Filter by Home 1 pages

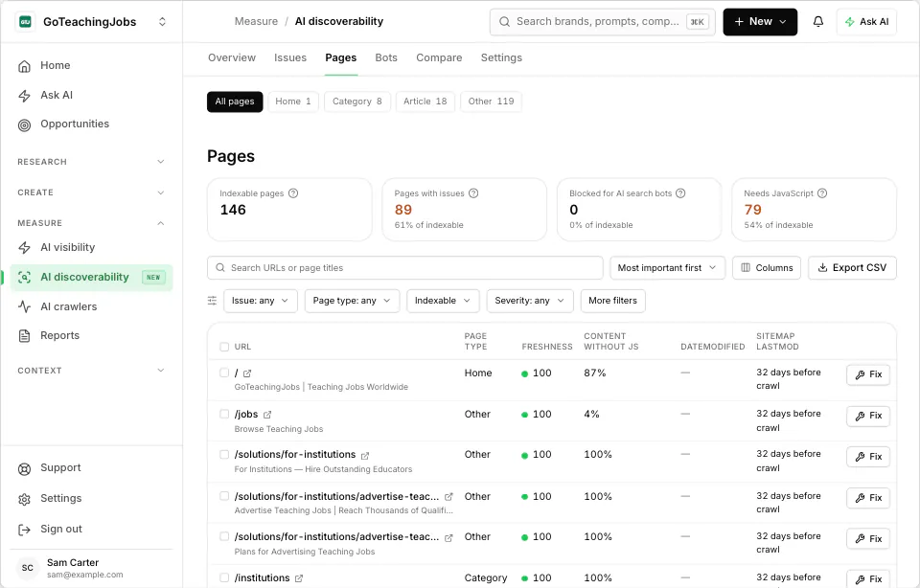coord(293,102)
